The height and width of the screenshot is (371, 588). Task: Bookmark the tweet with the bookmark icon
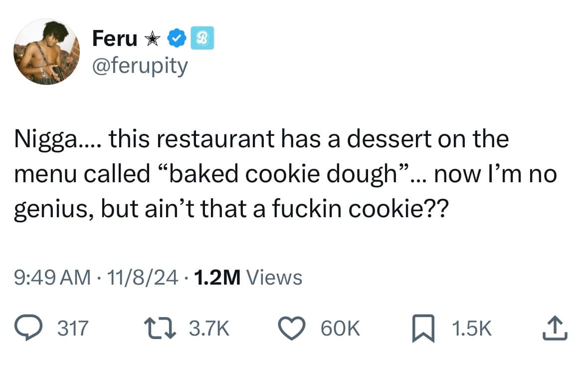(x=424, y=328)
